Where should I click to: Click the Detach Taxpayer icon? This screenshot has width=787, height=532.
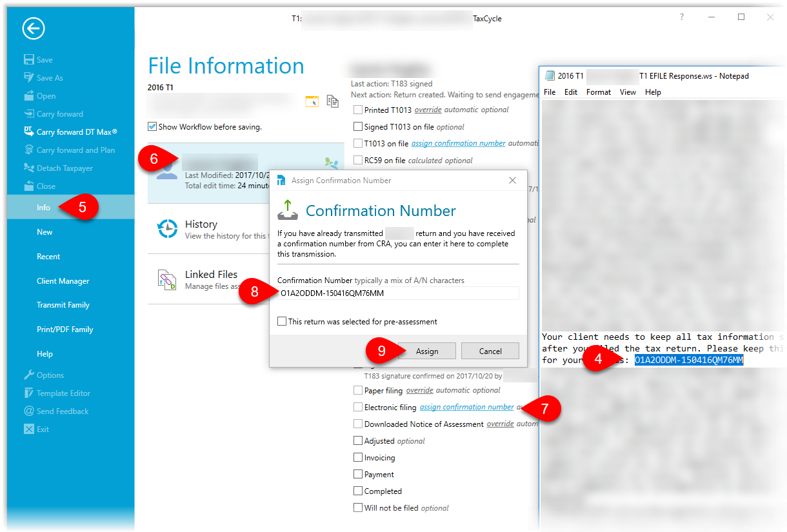pyautogui.click(x=28, y=168)
